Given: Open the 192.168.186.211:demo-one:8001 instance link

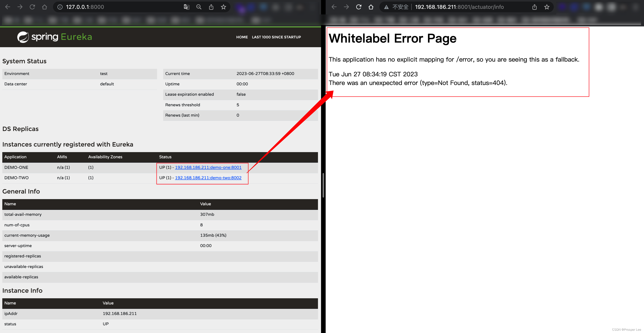Looking at the screenshot, I should pyautogui.click(x=208, y=167).
